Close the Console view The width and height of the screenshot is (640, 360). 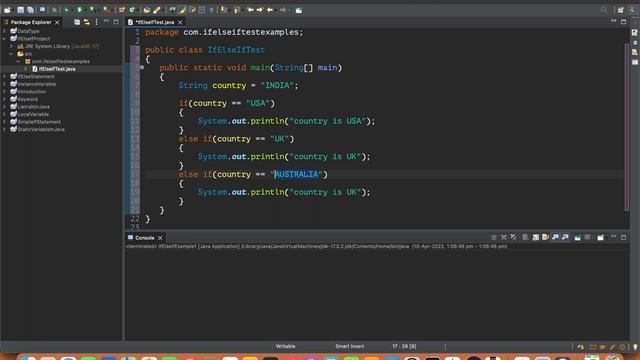tap(160, 238)
